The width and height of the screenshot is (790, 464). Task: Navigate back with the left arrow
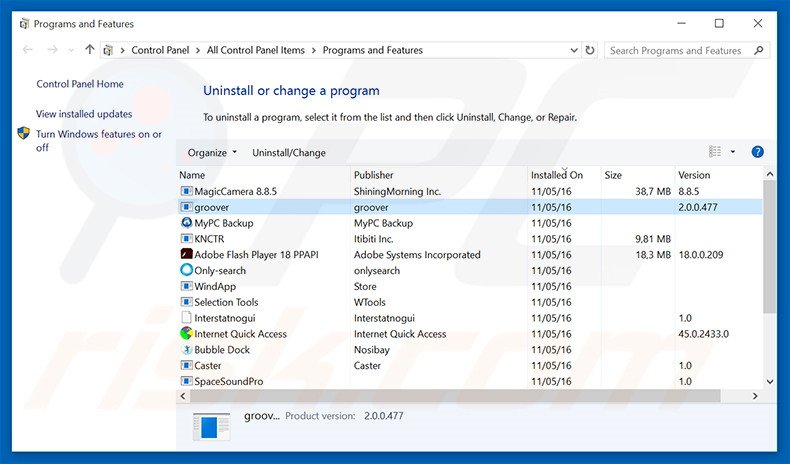click(x=28, y=49)
